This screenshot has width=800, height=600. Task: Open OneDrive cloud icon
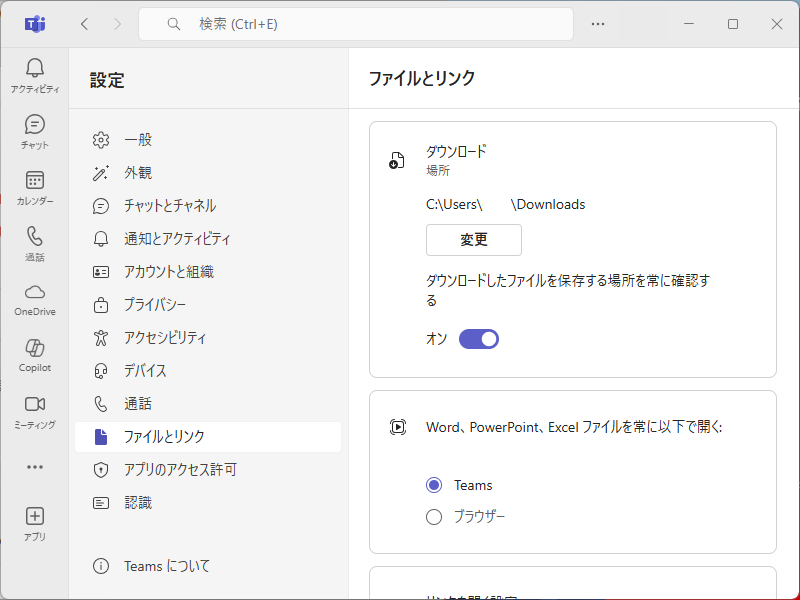click(35, 292)
